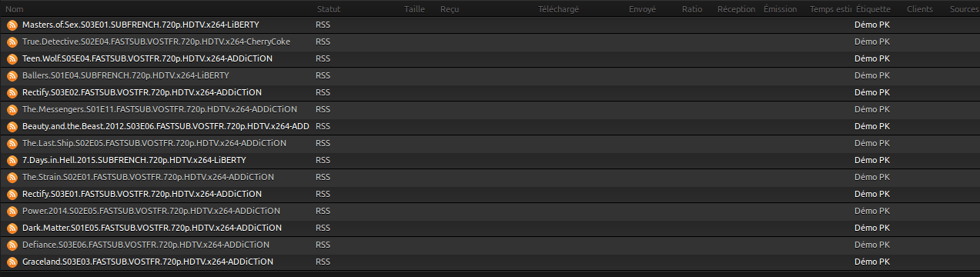Select the Power.2014.S02E05 list row

490,211
